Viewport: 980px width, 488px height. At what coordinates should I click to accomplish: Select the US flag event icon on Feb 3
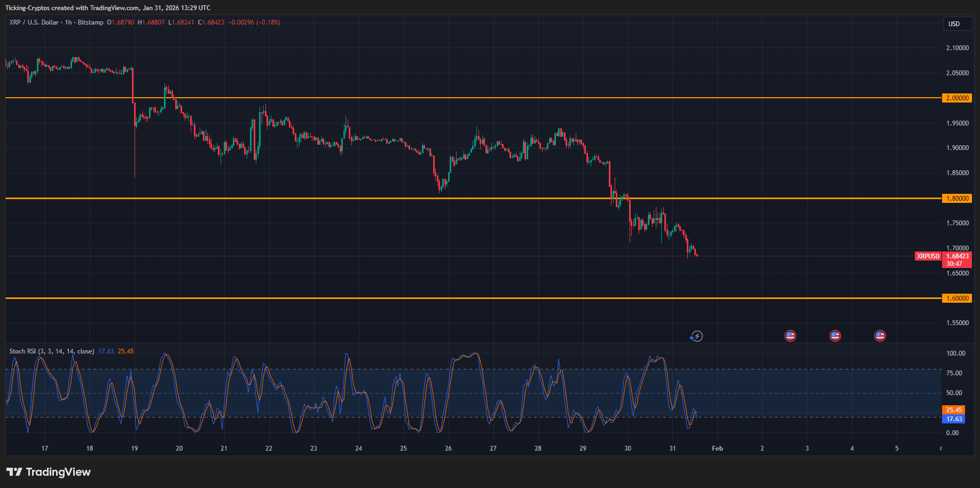tap(835, 335)
